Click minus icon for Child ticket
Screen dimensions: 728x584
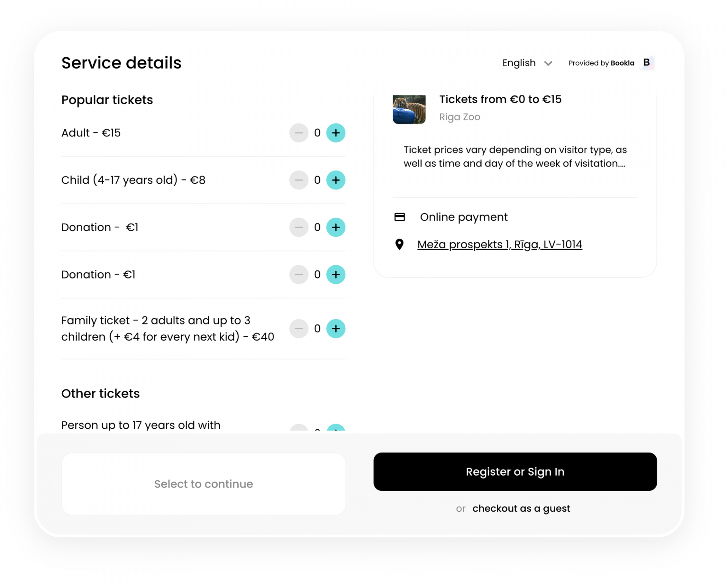tap(299, 180)
